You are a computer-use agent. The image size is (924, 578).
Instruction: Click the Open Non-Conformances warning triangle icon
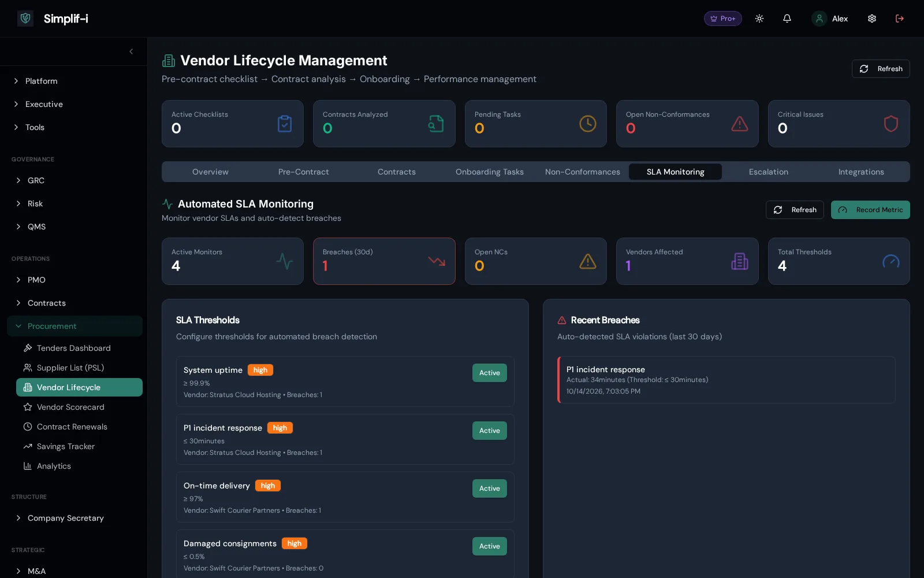(740, 124)
